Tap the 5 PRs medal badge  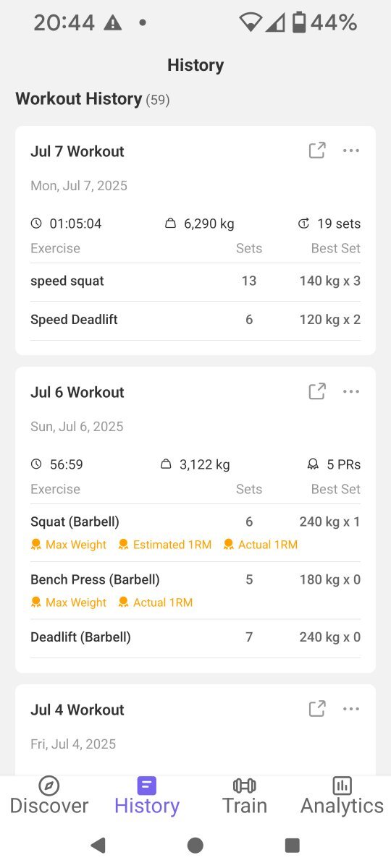(x=334, y=464)
